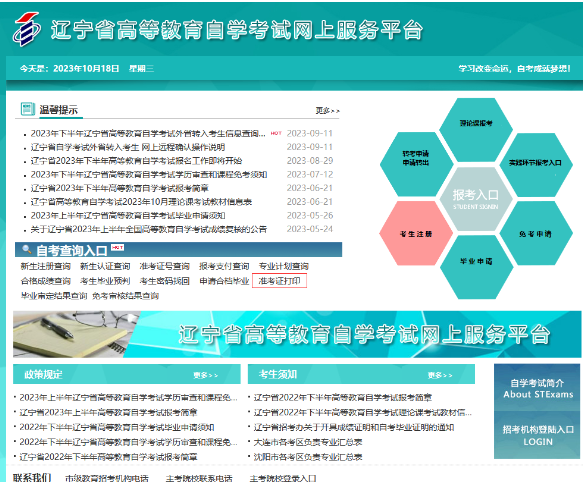Open 大连市各考区负责专业汇总表

(x=308, y=442)
